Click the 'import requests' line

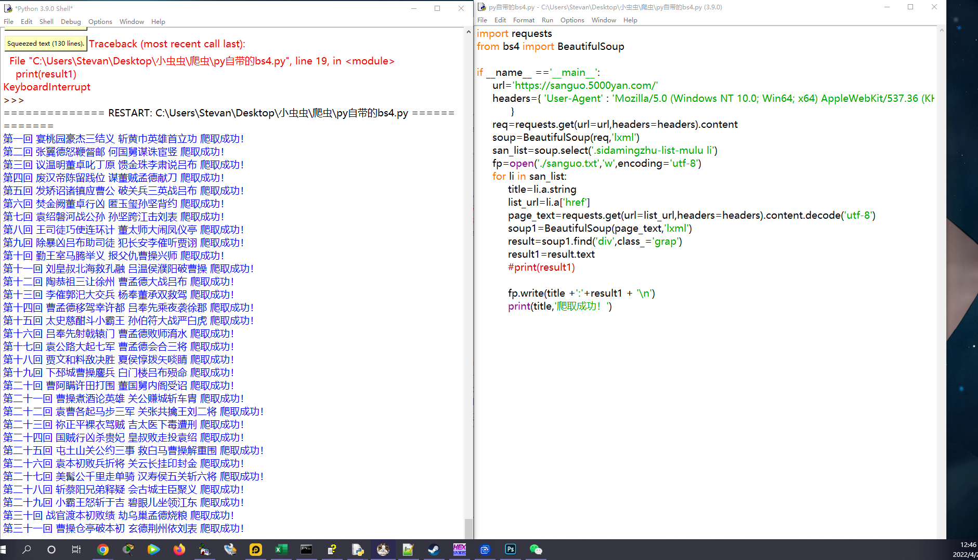click(514, 33)
